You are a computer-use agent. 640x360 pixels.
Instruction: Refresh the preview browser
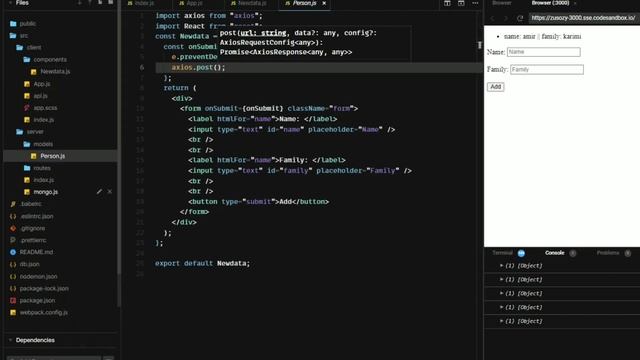(520, 18)
